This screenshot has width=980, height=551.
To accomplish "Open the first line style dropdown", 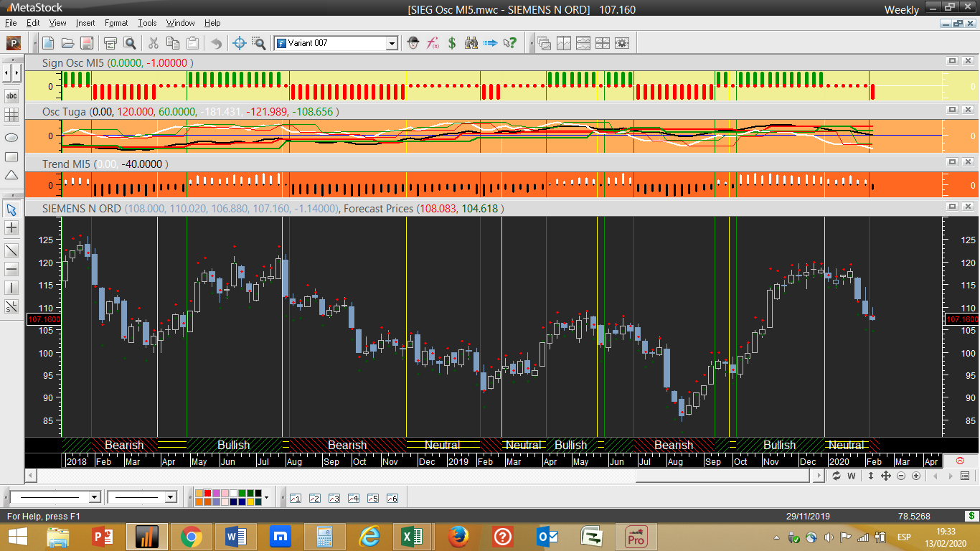I will pos(94,497).
